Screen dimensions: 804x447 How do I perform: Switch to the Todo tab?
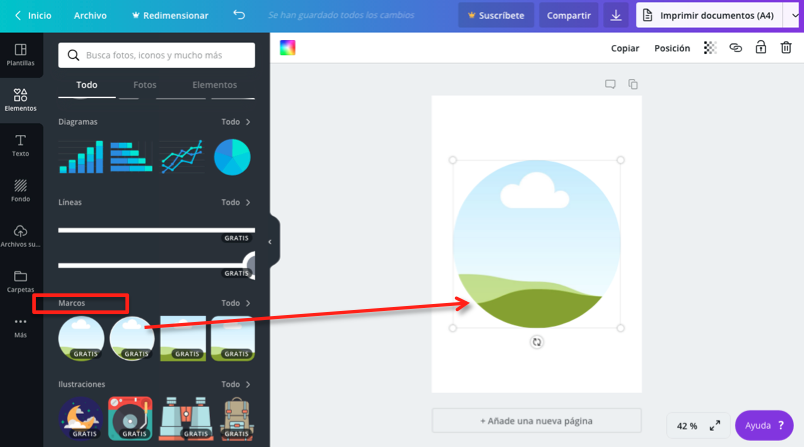[87, 85]
